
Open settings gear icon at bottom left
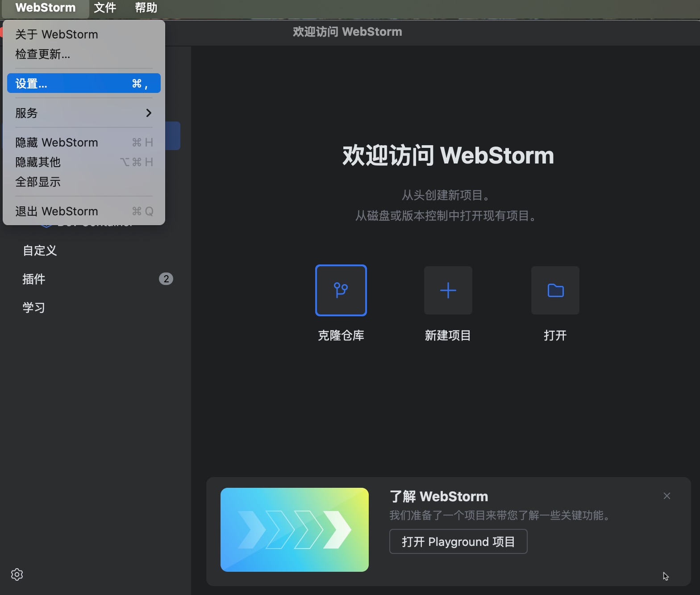coord(17,574)
